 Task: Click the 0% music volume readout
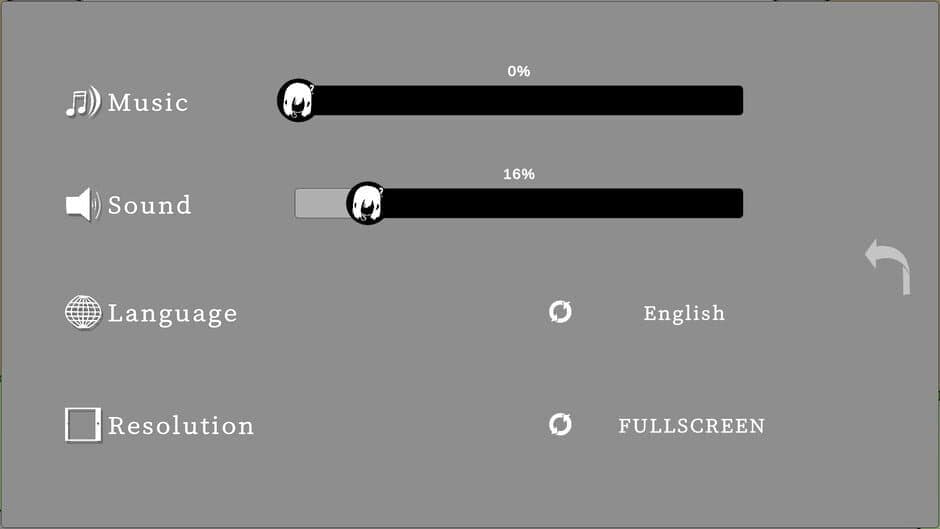pos(518,71)
